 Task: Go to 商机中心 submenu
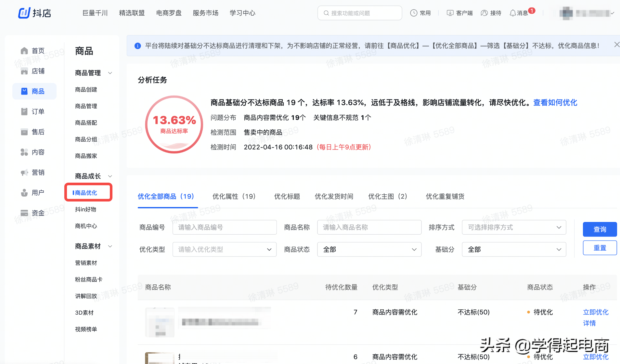pos(86,226)
